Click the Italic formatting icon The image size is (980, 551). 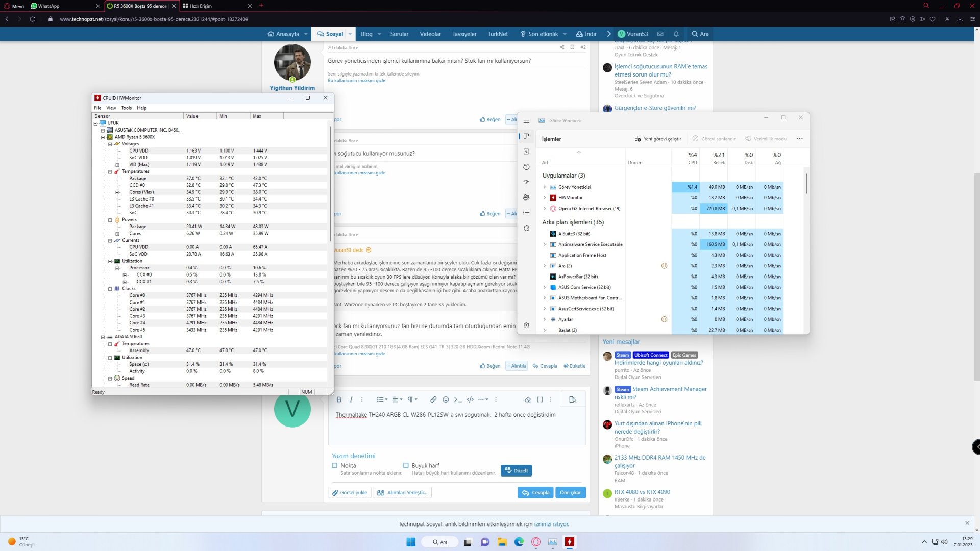pyautogui.click(x=351, y=400)
